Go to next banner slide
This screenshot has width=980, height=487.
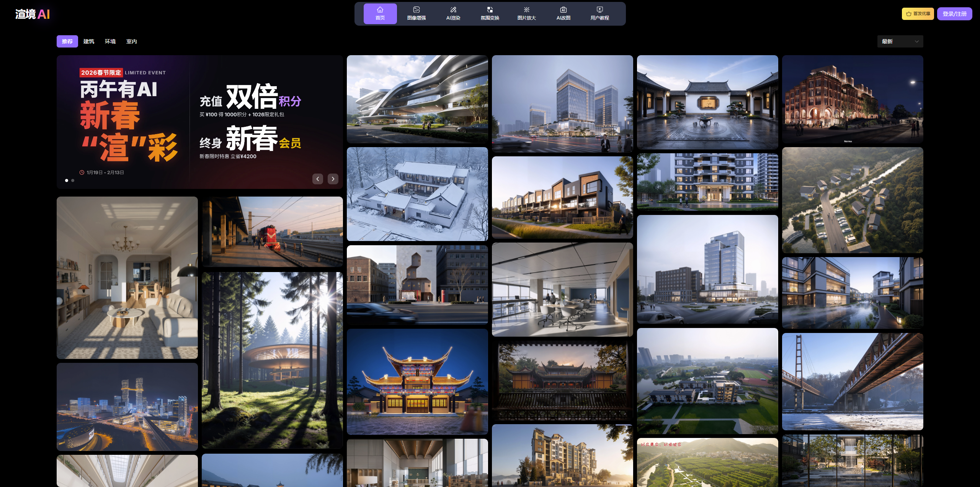tap(333, 179)
